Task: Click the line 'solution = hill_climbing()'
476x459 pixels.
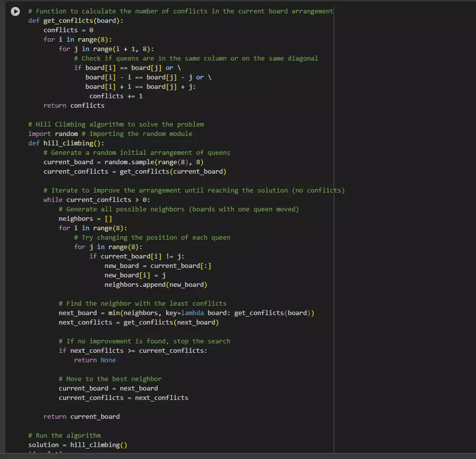Action: (x=78, y=445)
